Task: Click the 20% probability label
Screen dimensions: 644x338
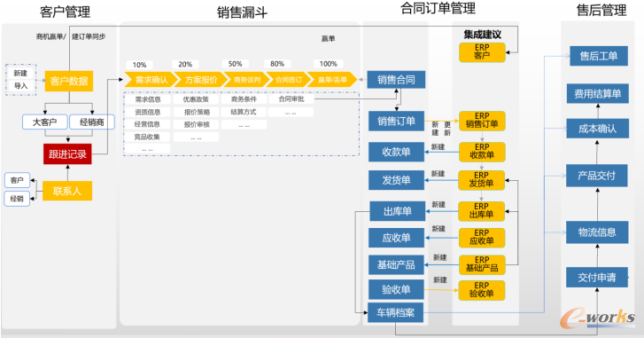Action: 185,64
